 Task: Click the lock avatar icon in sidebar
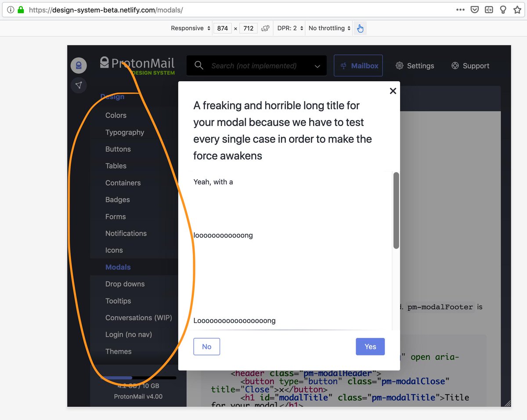(x=79, y=65)
